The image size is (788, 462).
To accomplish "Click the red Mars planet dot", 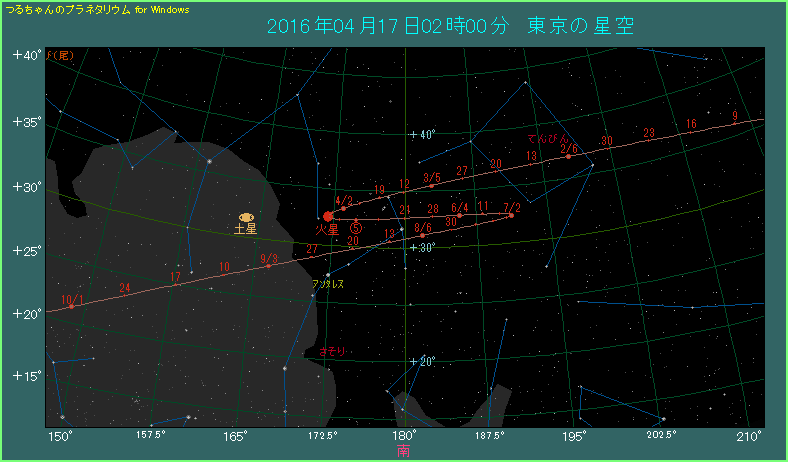I will (328, 216).
